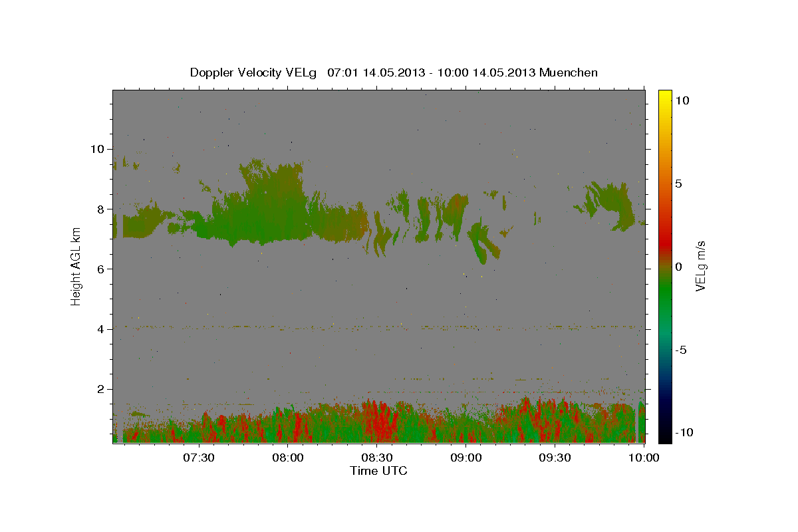Select the '09:30' time axis label
Viewport: 798px width, 532px height.
pos(555,458)
